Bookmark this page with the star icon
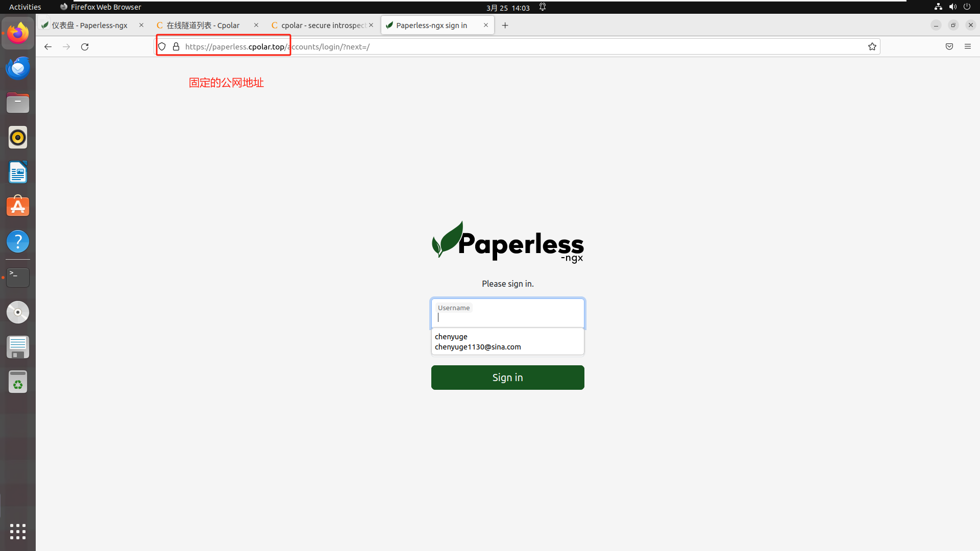This screenshot has width=980, height=551. [872, 46]
